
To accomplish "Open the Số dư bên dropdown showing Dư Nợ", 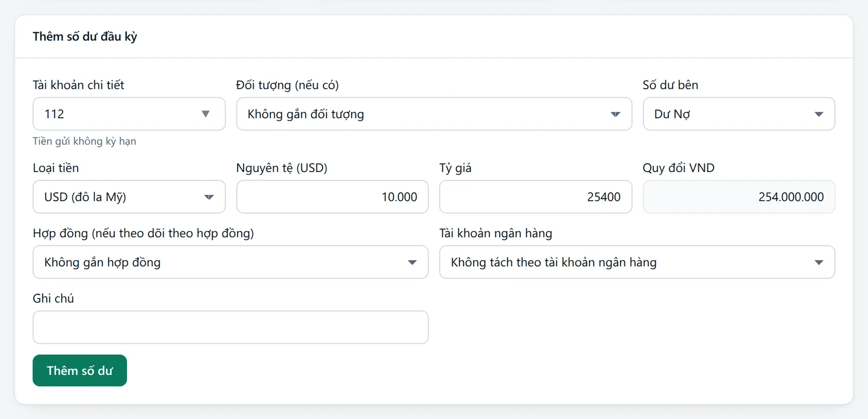I will coord(739,114).
